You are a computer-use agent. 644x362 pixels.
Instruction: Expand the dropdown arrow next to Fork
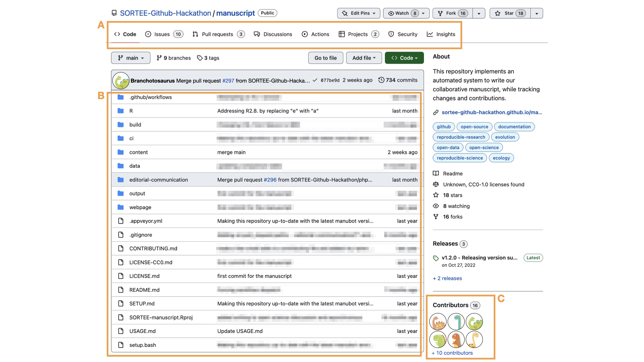pyautogui.click(x=479, y=13)
